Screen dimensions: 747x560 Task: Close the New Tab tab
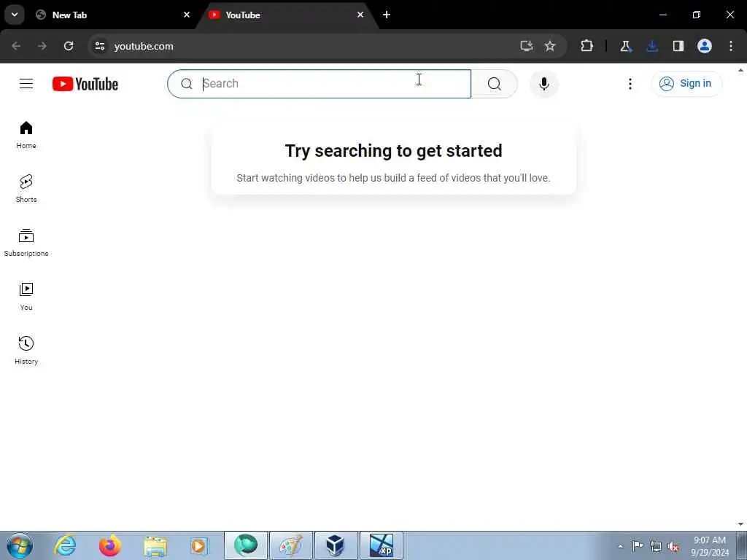187,15
